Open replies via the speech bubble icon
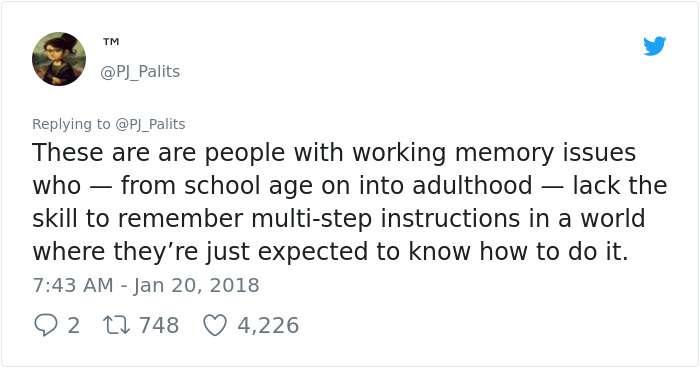Image resolution: width=700 pixels, height=368 pixels. pos(45,325)
